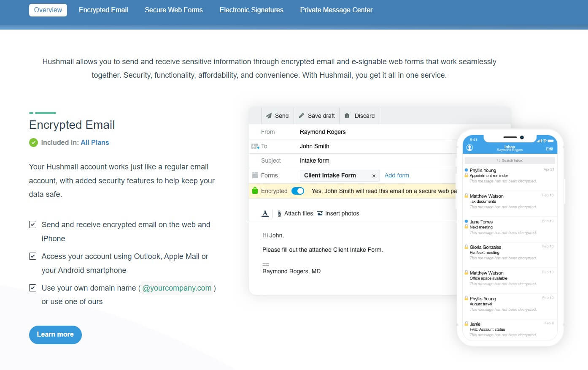Screen dimensions: 588x370
Task: Open Phyllis Young August travel message
Action: pyautogui.click(x=510, y=304)
